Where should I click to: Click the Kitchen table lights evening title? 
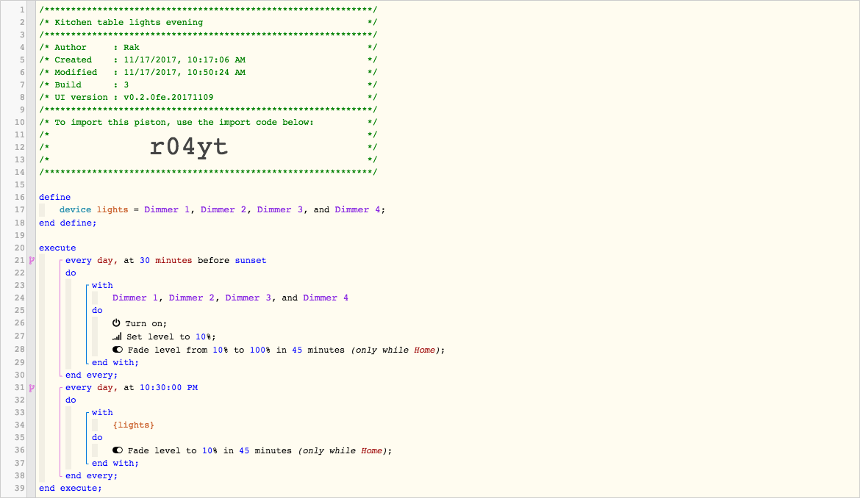tap(129, 23)
